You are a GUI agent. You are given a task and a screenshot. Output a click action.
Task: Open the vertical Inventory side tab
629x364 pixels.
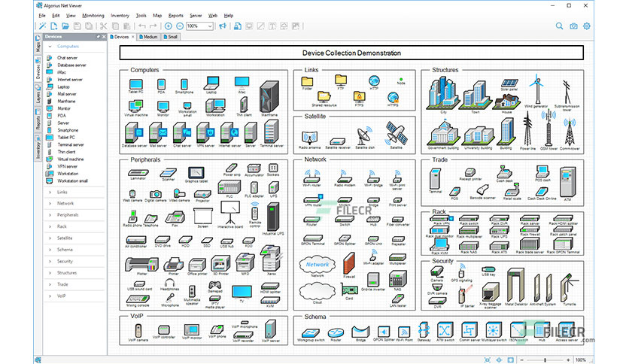(38, 148)
